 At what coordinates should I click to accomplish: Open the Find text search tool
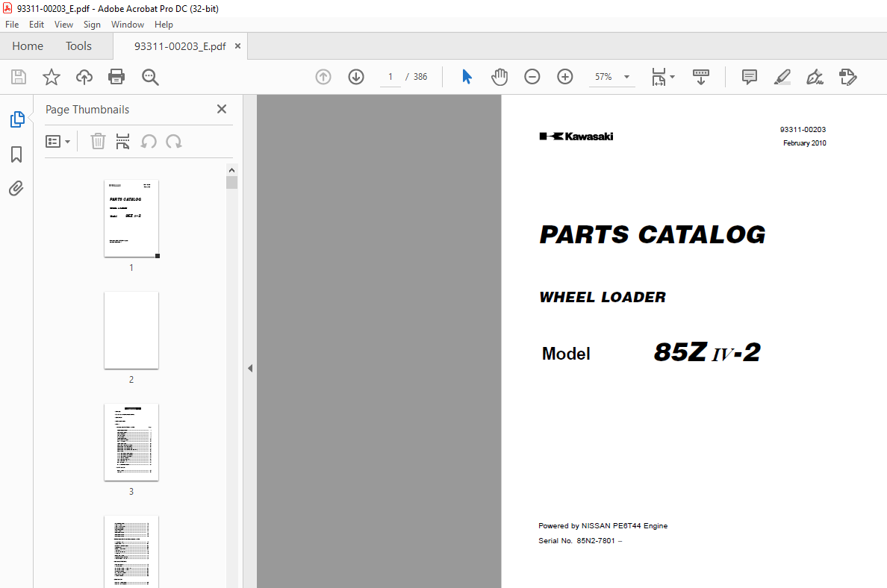150,77
